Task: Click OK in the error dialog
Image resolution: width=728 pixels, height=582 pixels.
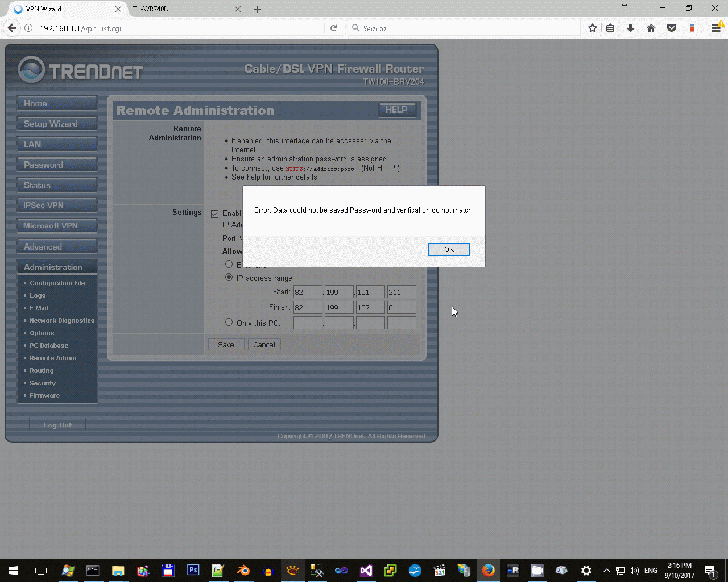Action: [x=449, y=250]
